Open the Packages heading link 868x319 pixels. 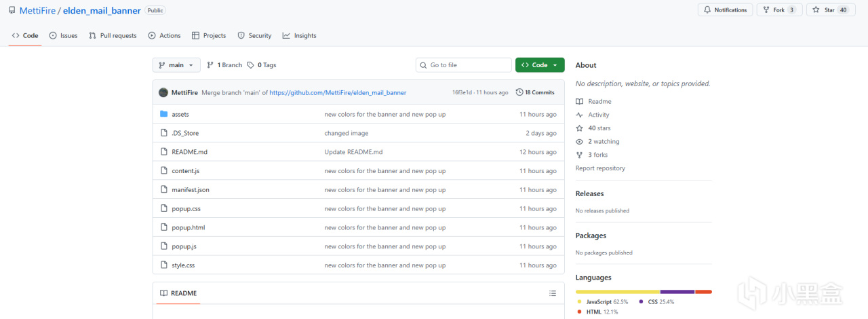591,236
